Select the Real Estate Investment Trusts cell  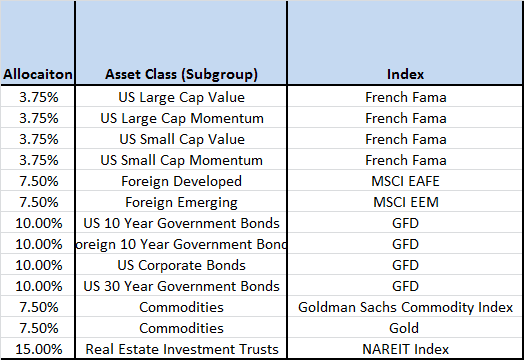coord(181,349)
